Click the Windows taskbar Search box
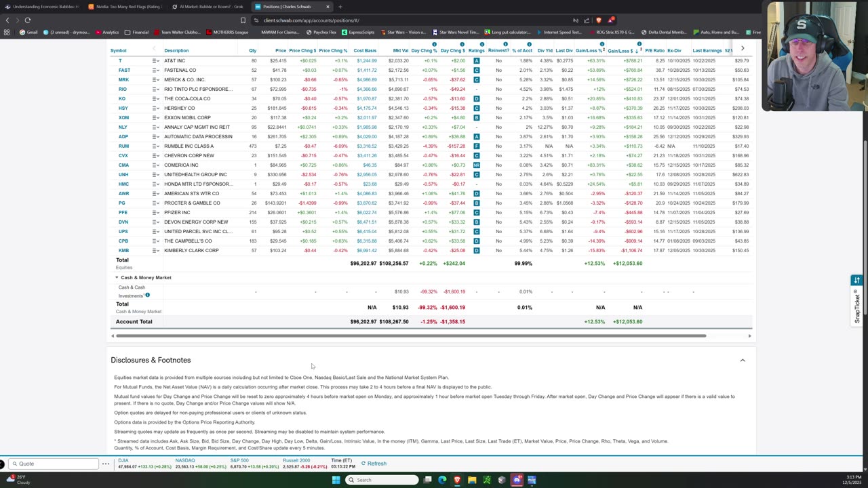This screenshot has width=868, height=488. click(x=382, y=480)
